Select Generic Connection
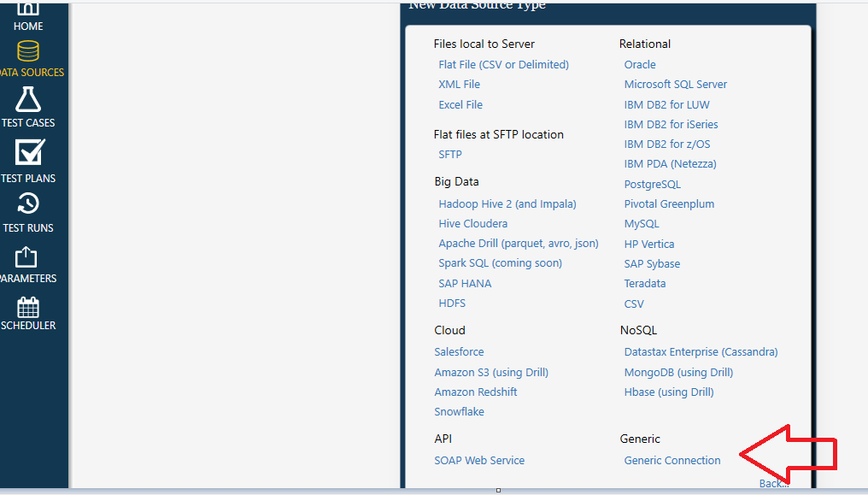The width and height of the screenshot is (868, 495). 672,461
